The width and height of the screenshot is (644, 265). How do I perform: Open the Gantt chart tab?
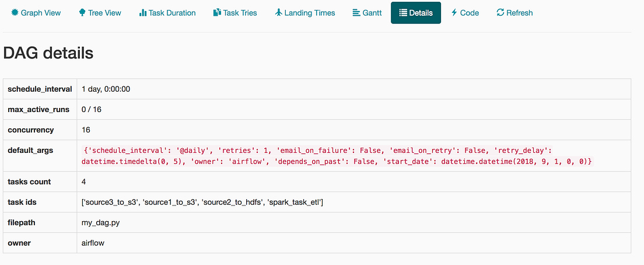(367, 13)
